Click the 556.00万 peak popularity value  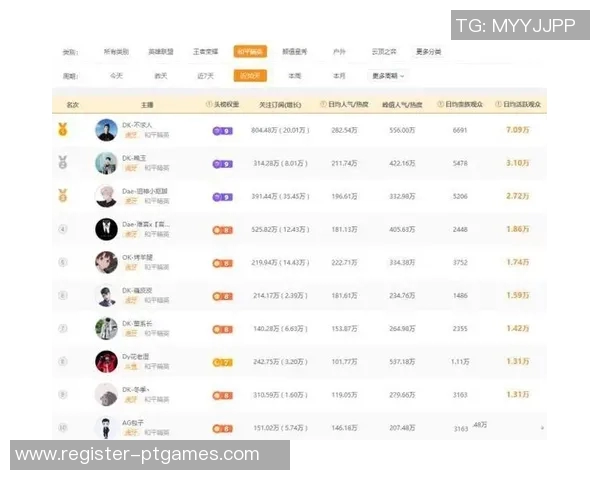click(x=402, y=130)
